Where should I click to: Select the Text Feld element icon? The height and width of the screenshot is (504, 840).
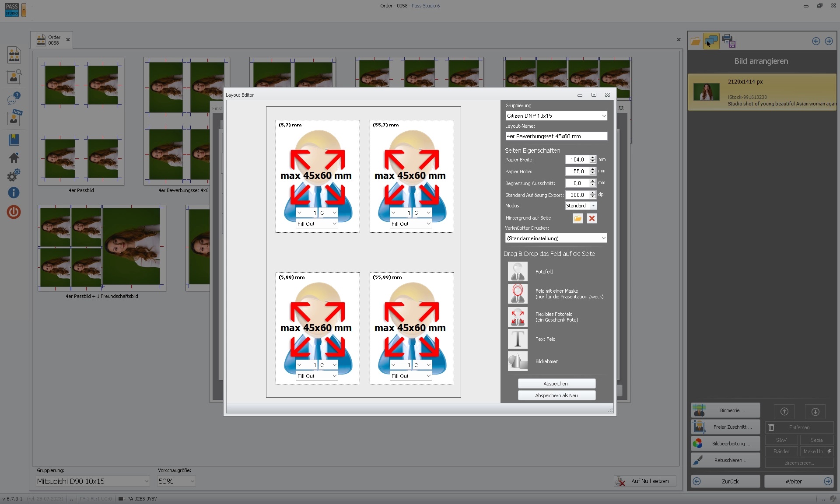click(x=518, y=339)
